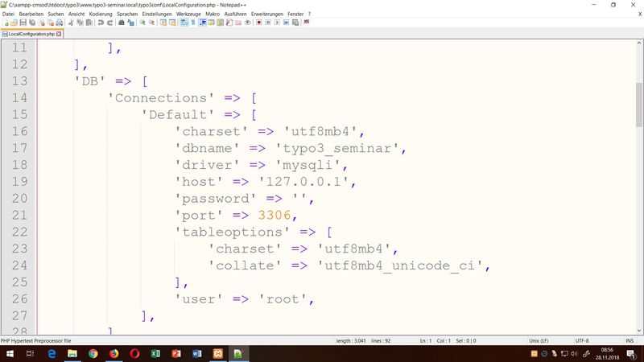Click the Open file toolbar icon
Screen dimensions: 644x362
[x=14, y=23]
